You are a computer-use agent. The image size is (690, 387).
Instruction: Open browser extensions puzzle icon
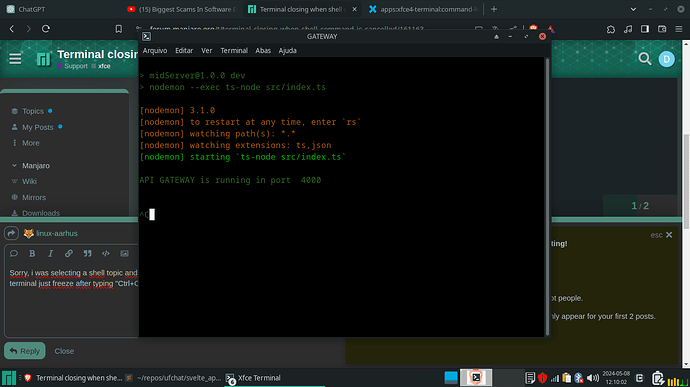[611, 29]
